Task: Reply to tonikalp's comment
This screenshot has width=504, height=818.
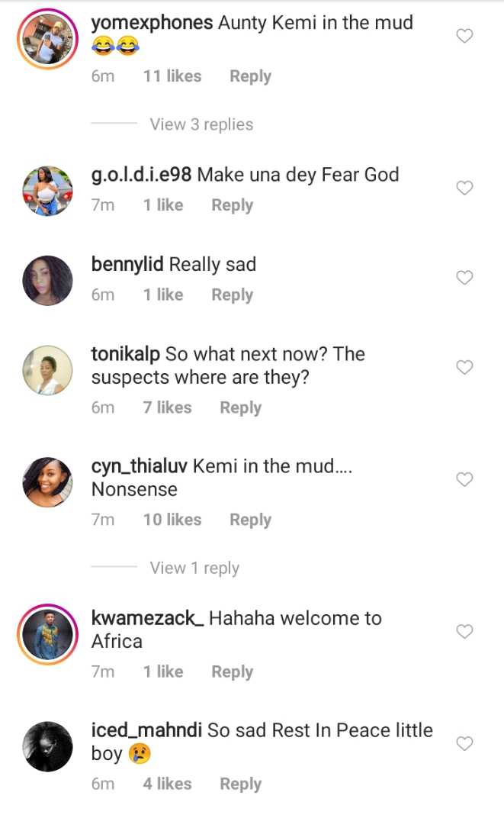Action: [240, 407]
